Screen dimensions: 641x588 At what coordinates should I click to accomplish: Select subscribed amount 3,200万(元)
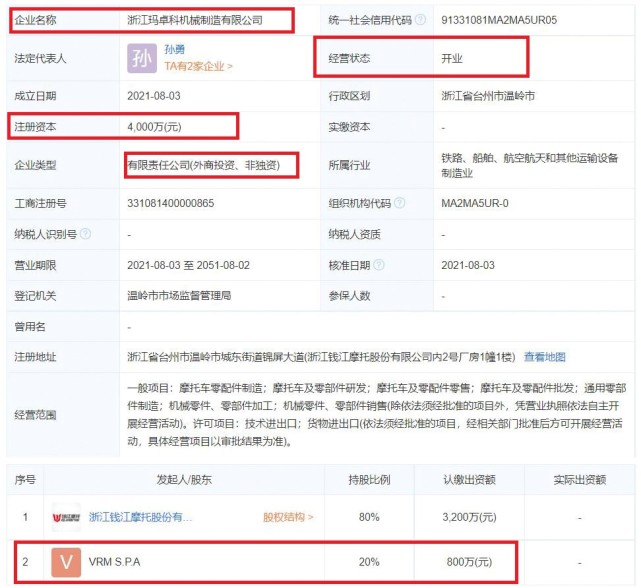[469, 517]
